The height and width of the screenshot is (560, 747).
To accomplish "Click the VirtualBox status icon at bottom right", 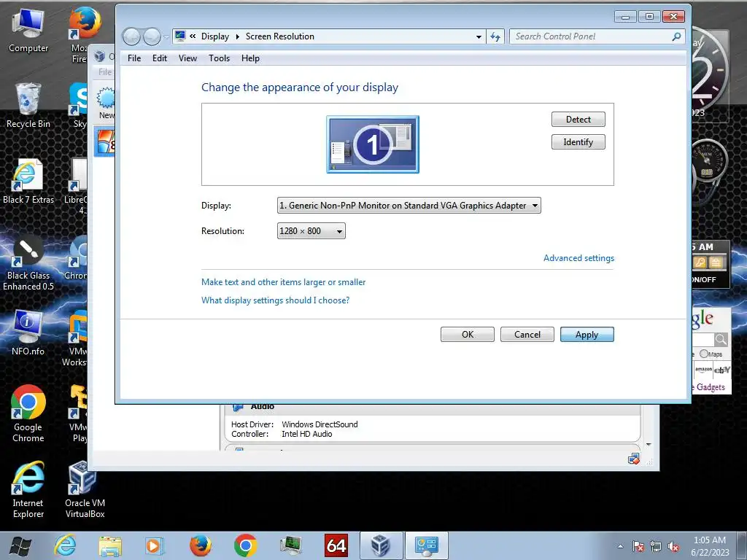I will pyautogui.click(x=634, y=459).
